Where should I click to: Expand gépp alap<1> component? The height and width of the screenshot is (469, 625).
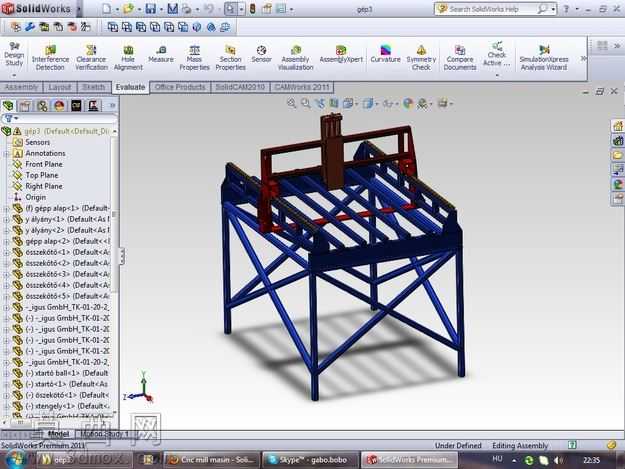click(6, 208)
